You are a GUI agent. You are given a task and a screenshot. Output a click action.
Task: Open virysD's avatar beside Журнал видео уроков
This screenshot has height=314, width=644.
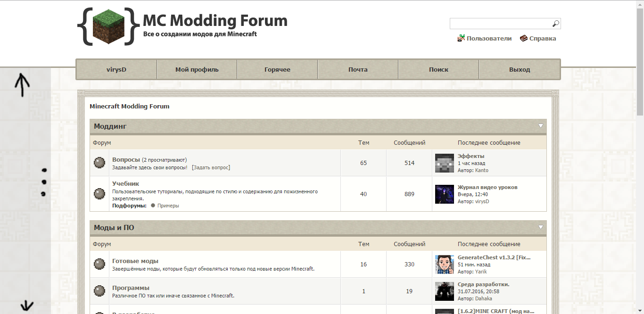point(445,194)
